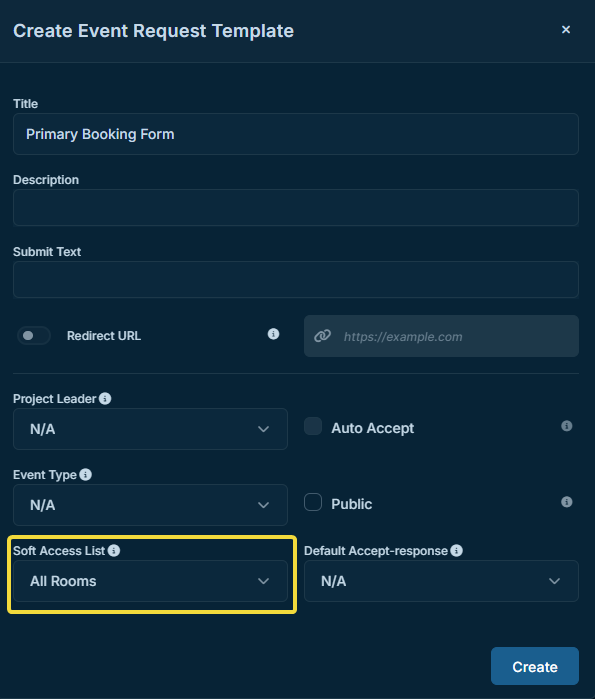Click the Auto Accept info icon
Image resolution: width=595 pixels, height=699 pixels.
(566, 426)
